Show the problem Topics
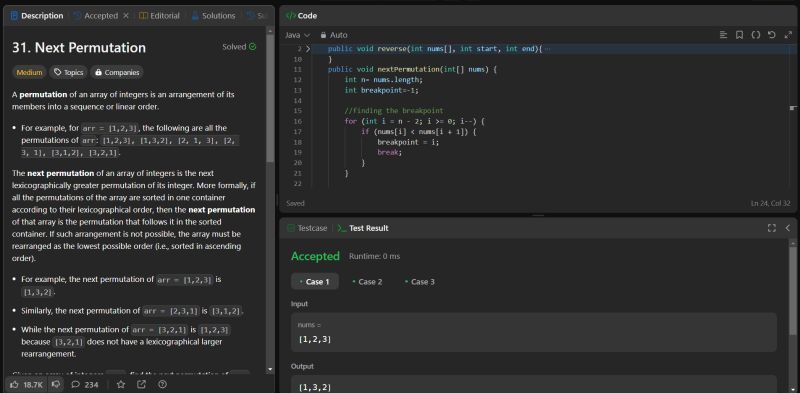Viewport: 800px width, 393px height. tap(68, 72)
